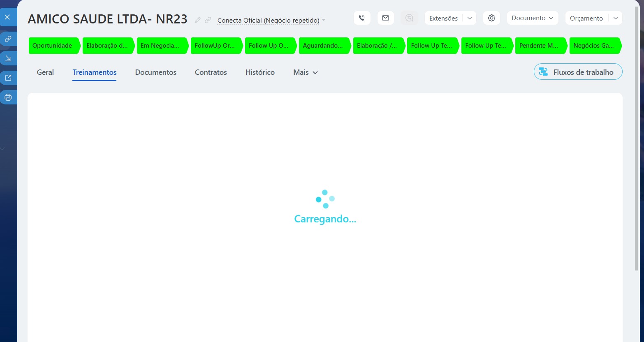Screen dimensions: 644x342
Task: Open the settings gear icon
Action: [x=491, y=18]
